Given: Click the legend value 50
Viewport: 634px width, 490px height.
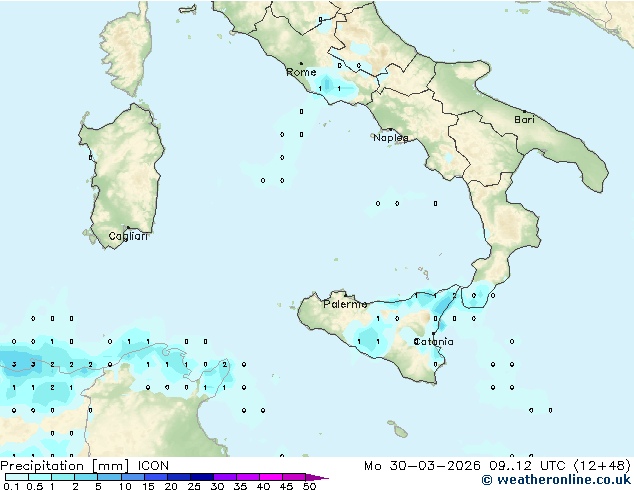Looking at the screenshot, I should click(309, 486).
